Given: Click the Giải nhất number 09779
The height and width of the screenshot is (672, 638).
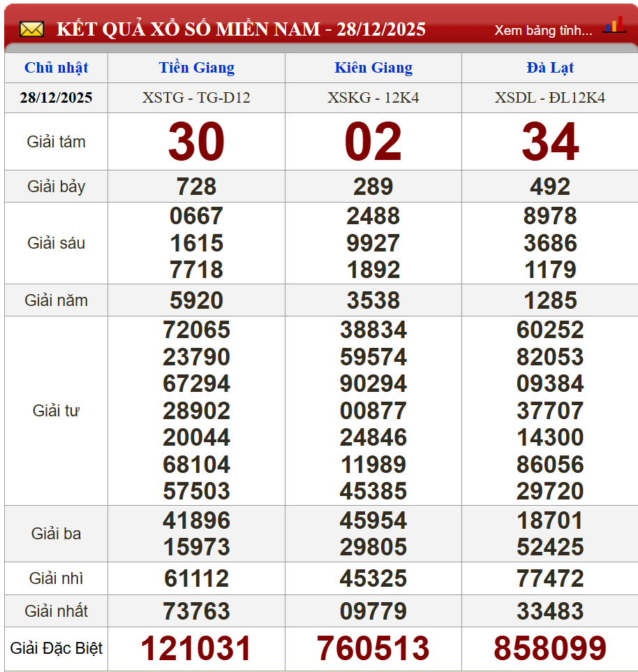Looking at the screenshot, I should coord(373,611).
